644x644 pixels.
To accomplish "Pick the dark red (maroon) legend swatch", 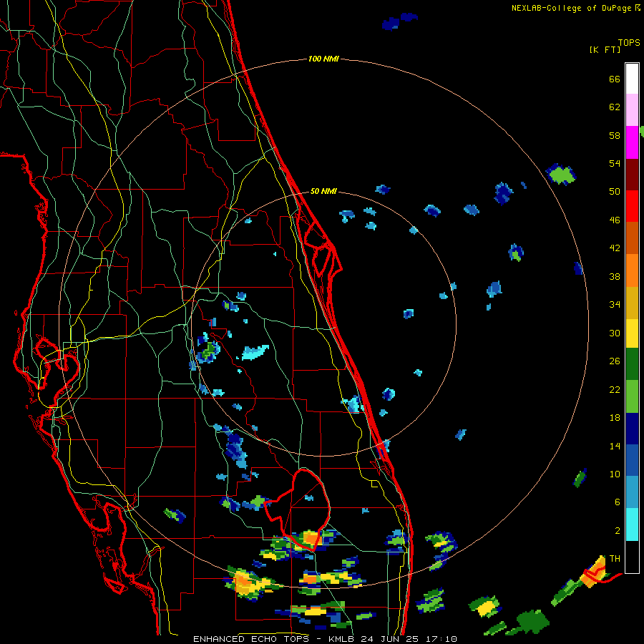I will (632, 174).
